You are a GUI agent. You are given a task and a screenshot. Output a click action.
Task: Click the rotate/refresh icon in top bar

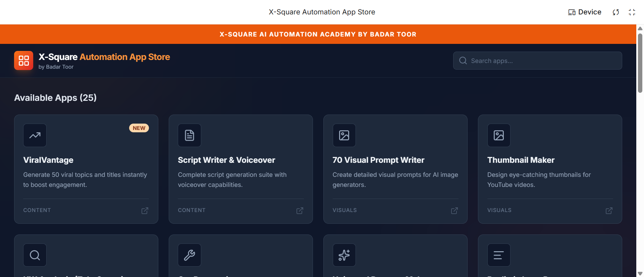(x=616, y=12)
